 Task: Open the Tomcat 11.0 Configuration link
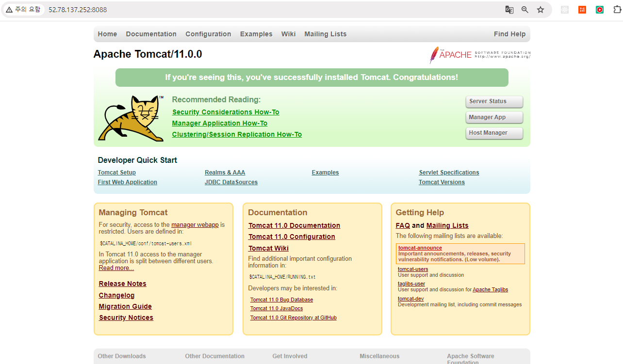[292, 237]
